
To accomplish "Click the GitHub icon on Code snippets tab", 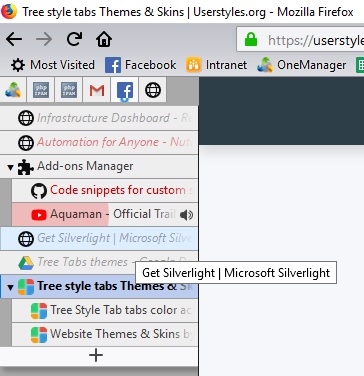I will tap(39, 191).
